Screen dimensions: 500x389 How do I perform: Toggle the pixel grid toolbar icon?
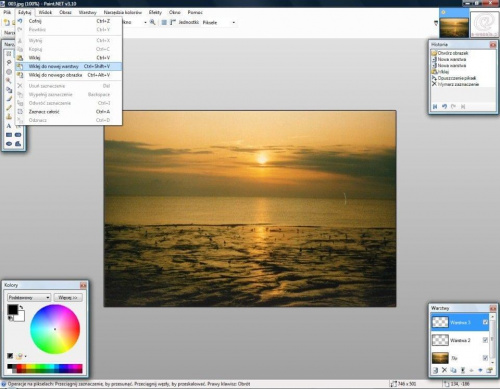pos(164,22)
